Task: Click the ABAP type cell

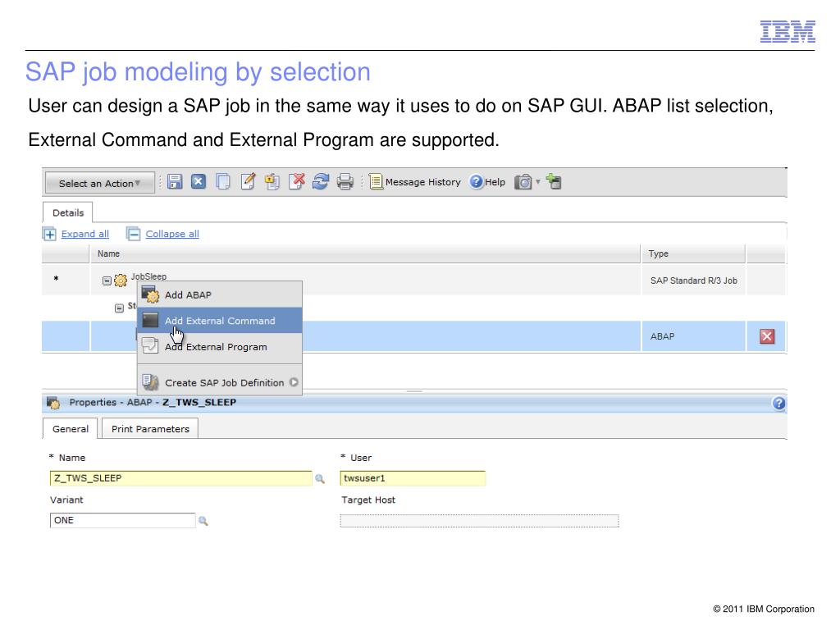Action: tap(693, 336)
